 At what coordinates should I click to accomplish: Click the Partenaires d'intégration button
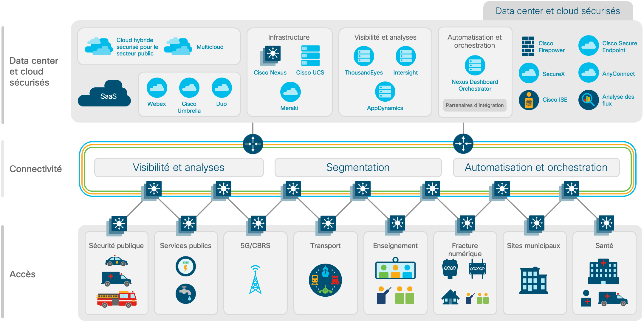coord(475,105)
